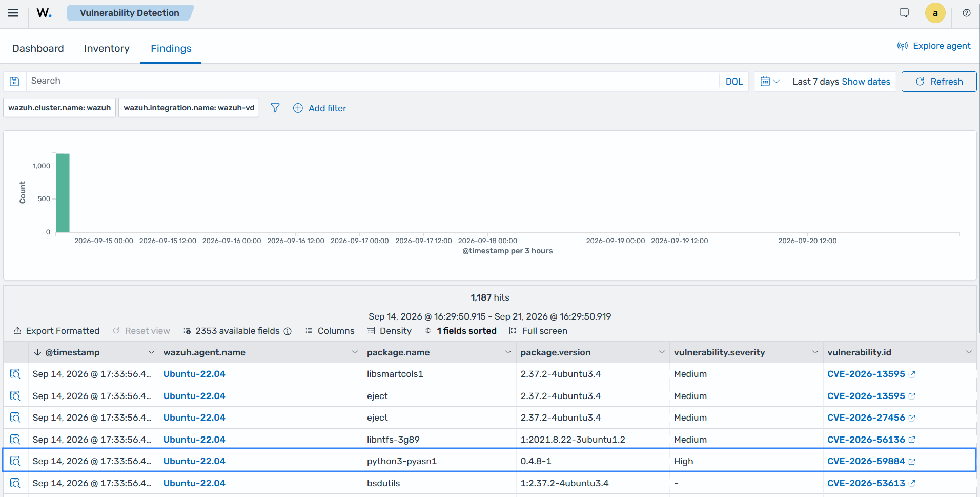The image size is (980, 497).
Task: Click info icon next to available fields
Action: 288,331
